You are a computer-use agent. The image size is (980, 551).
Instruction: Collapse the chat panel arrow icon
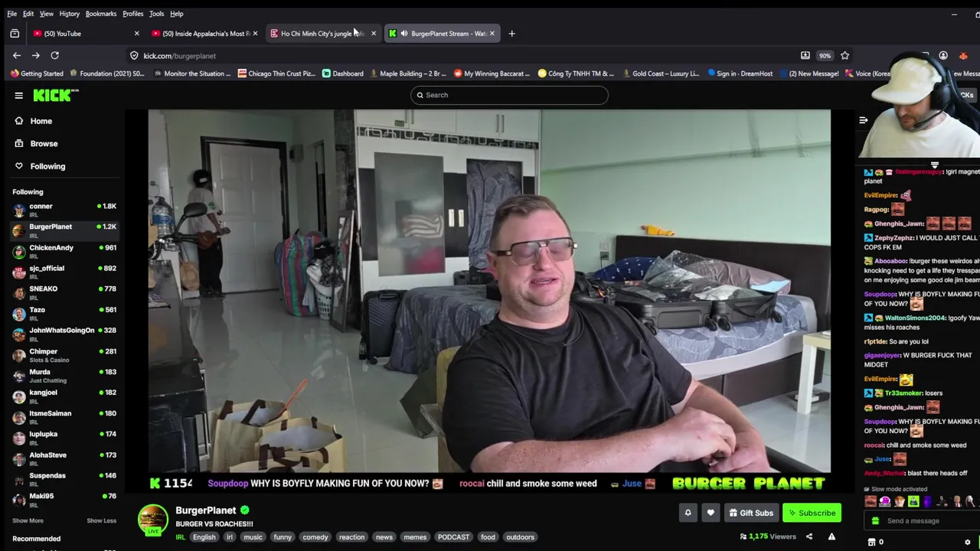click(x=863, y=120)
